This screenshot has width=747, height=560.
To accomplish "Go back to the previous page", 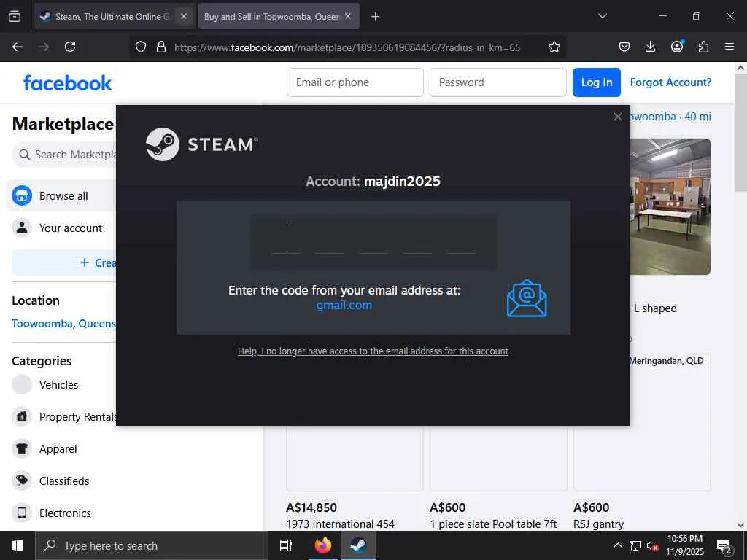I will (18, 47).
